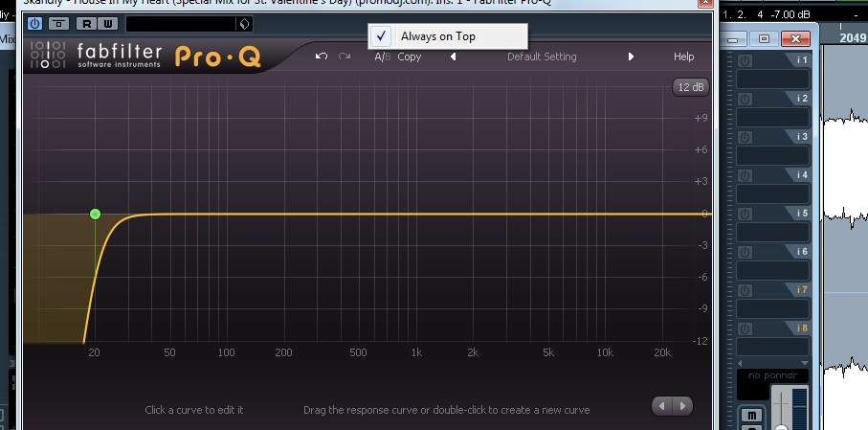This screenshot has width=868, height=430.
Task: Load the previous preset with left arrow
Action: pyautogui.click(x=453, y=57)
